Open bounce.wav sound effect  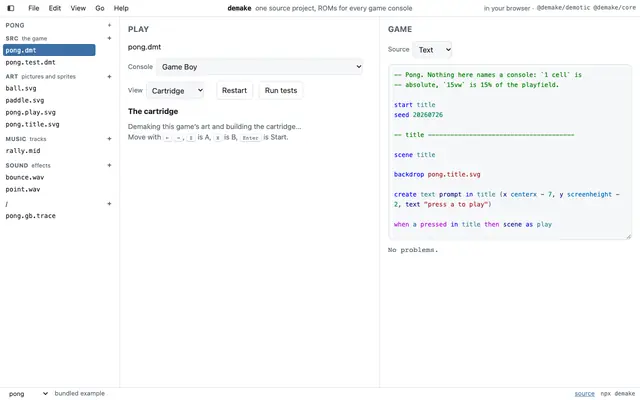point(25,178)
